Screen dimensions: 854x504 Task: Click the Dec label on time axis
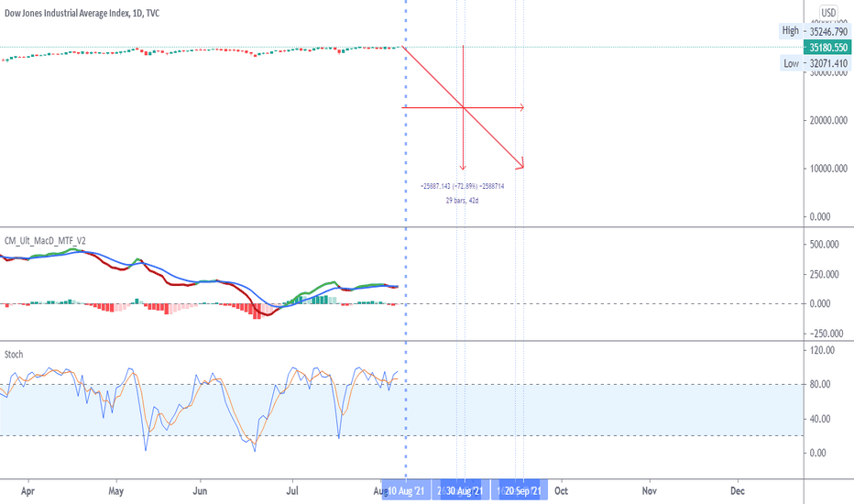pyautogui.click(x=738, y=491)
